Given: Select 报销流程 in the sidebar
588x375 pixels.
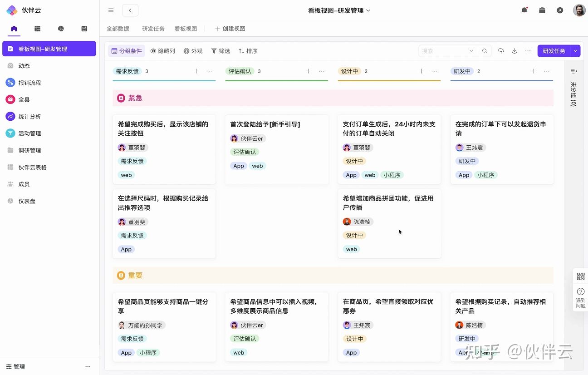Looking at the screenshot, I should (29, 83).
